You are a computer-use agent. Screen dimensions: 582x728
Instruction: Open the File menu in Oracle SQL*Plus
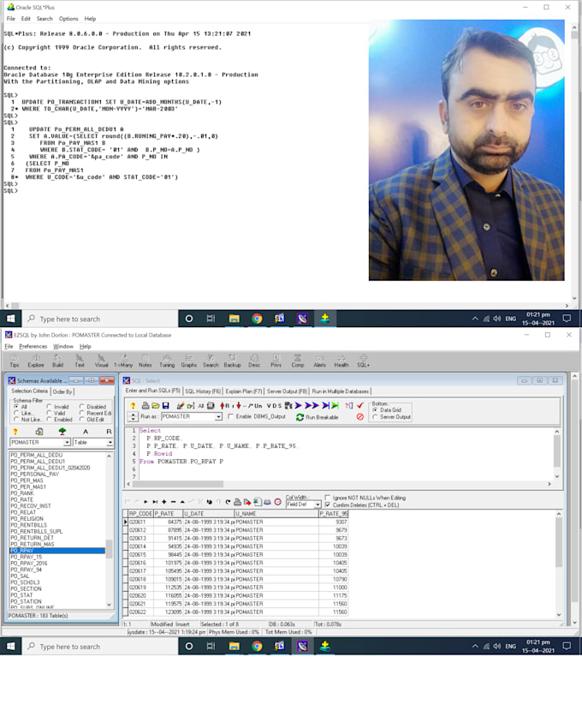pyautogui.click(x=10, y=19)
